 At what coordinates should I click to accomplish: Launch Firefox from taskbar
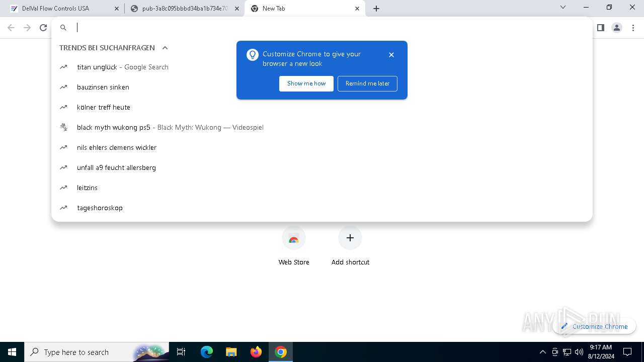pyautogui.click(x=256, y=352)
